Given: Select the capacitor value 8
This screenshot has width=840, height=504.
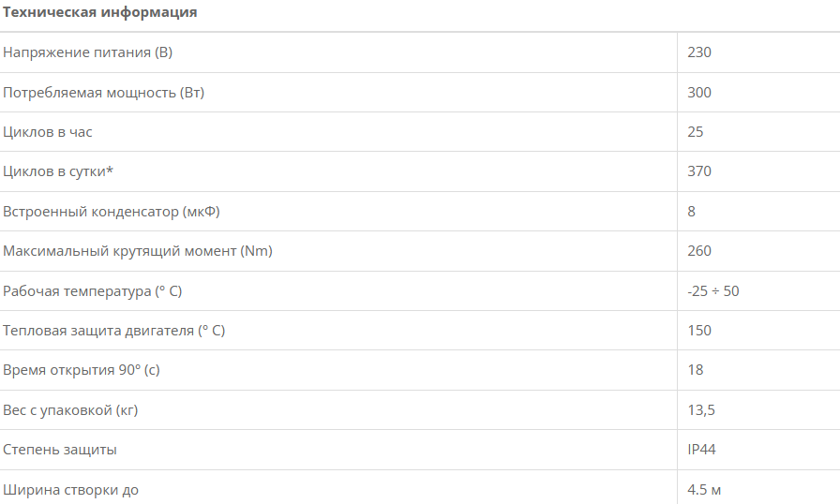Looking at the screenshot, I should (x=692, y=212).
